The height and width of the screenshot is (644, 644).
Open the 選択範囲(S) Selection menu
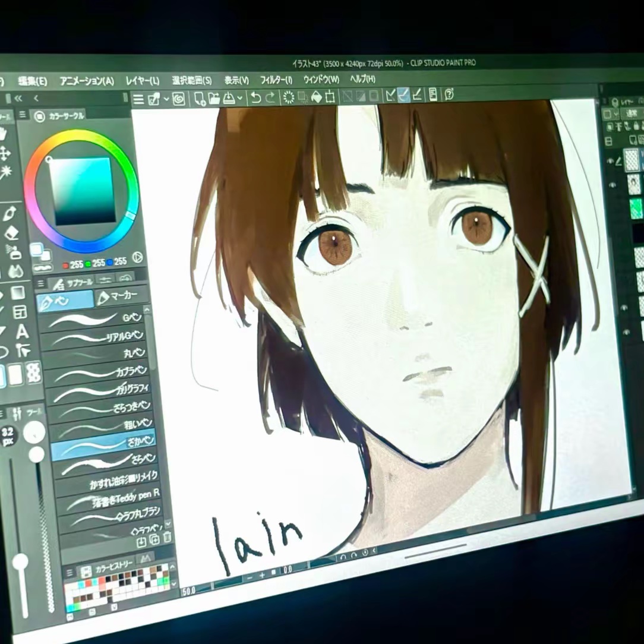click(192, 80)
